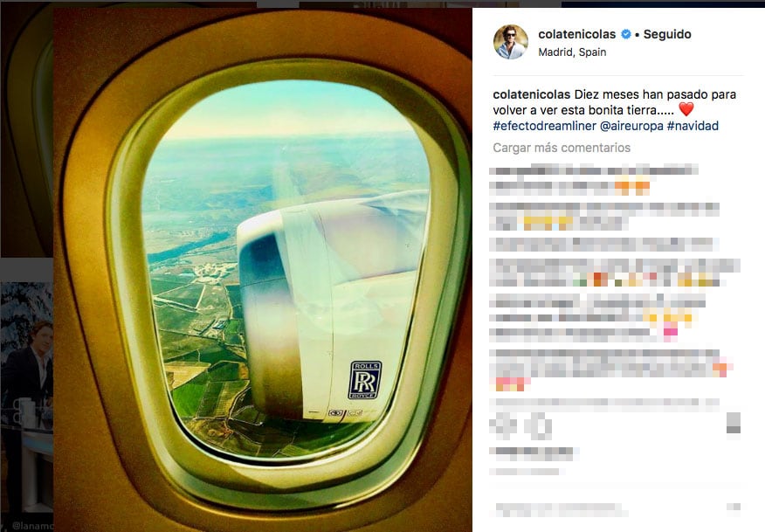Open the @aireuropa mention
765x532 pixels.
coord(631,126)
